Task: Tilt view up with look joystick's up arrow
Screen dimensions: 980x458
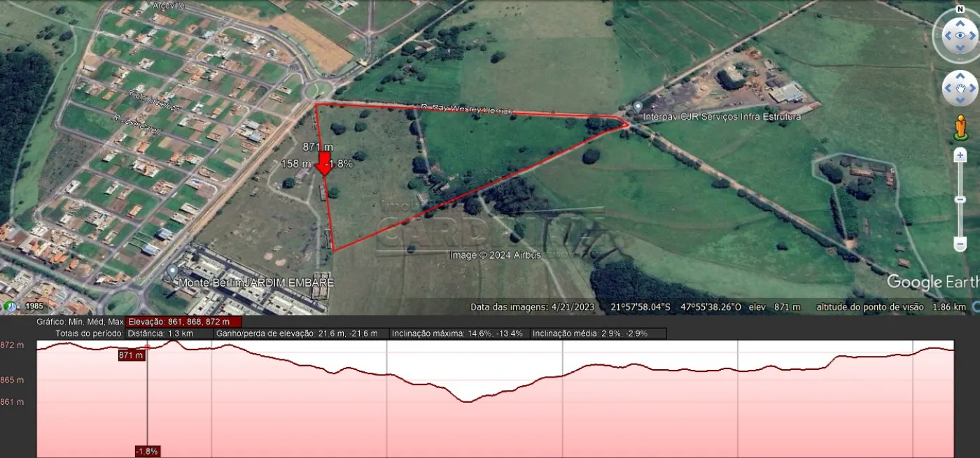Action: pos(959,21)
